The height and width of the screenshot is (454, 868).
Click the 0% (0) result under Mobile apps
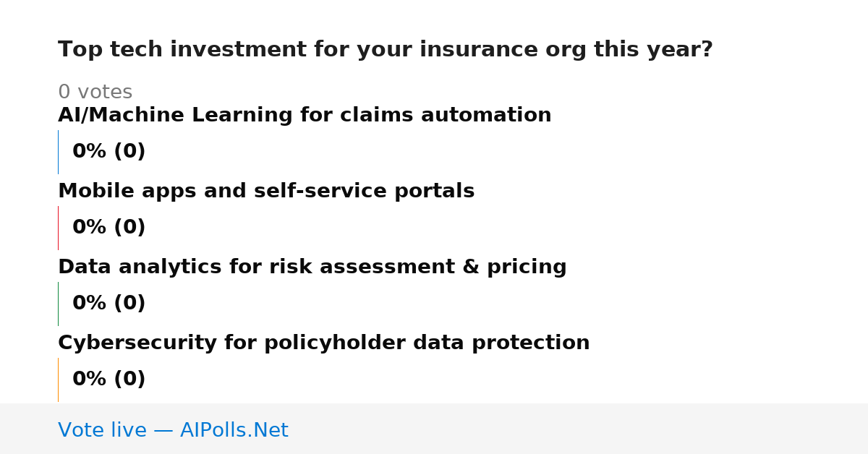[109, 228]
